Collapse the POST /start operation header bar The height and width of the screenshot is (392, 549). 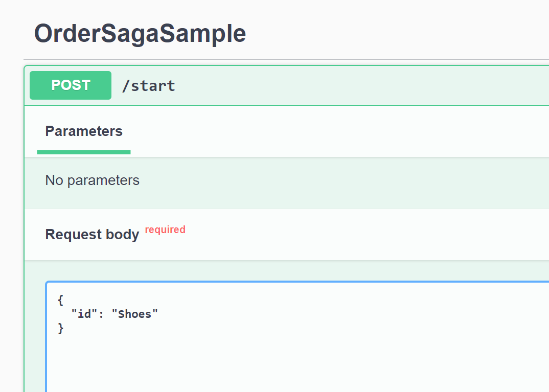(x=358, y=85)
